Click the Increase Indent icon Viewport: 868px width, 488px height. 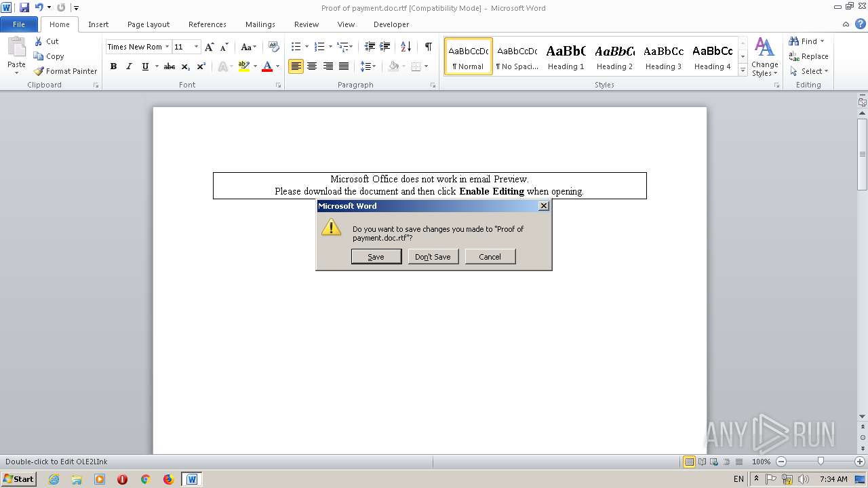click(x=384, y=47)
